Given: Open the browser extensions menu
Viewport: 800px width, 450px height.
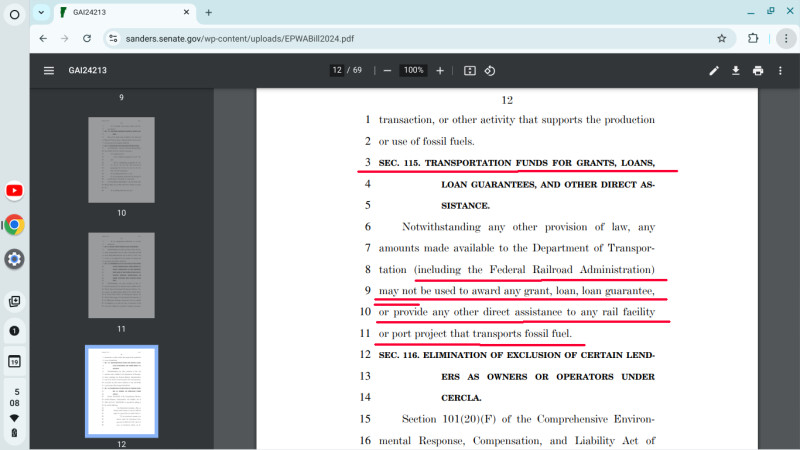Looking at the screenshot, I should 753,39.
